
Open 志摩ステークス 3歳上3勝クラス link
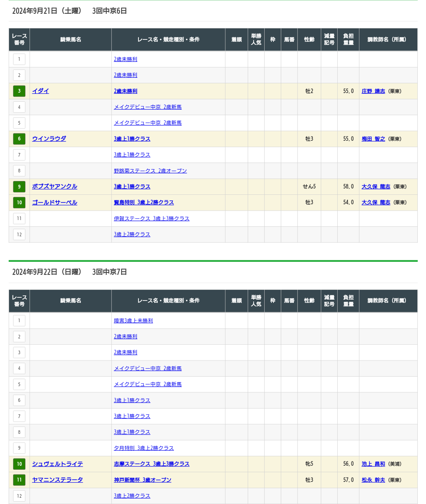[x=151, y=464]
